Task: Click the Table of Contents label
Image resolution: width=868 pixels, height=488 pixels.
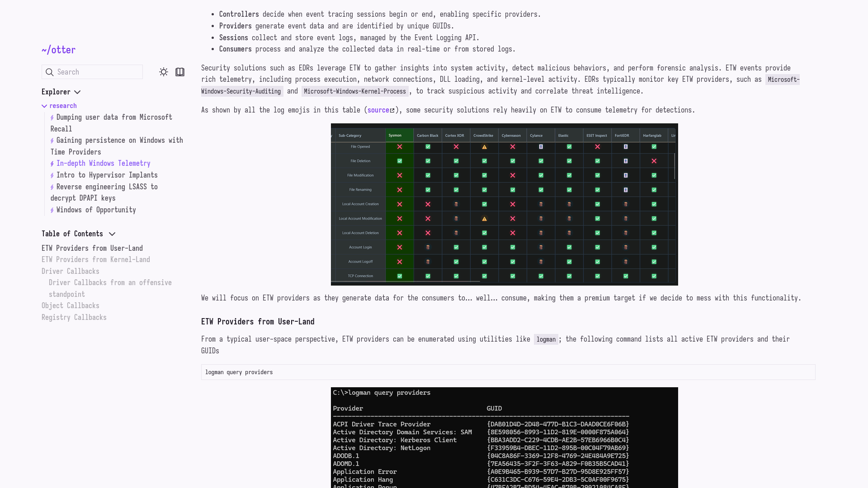Action: coord(72,234)
